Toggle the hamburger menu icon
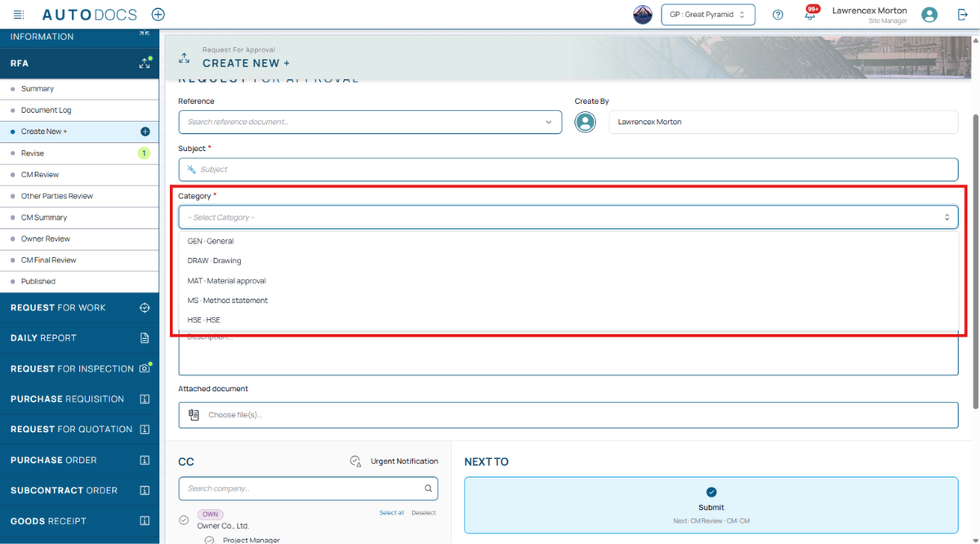Screen dimensions: 980x544 click(x=19, y=15)
